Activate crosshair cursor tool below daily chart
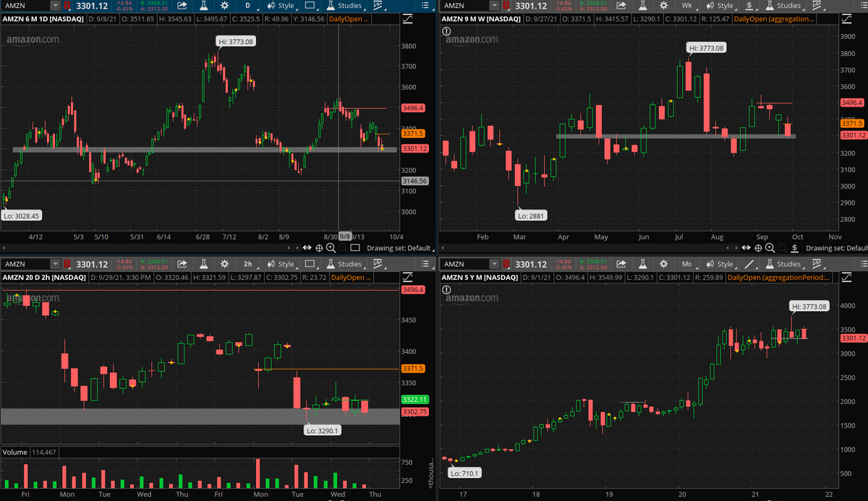Screen dimensions: 868x501 [x=319, y=248]
